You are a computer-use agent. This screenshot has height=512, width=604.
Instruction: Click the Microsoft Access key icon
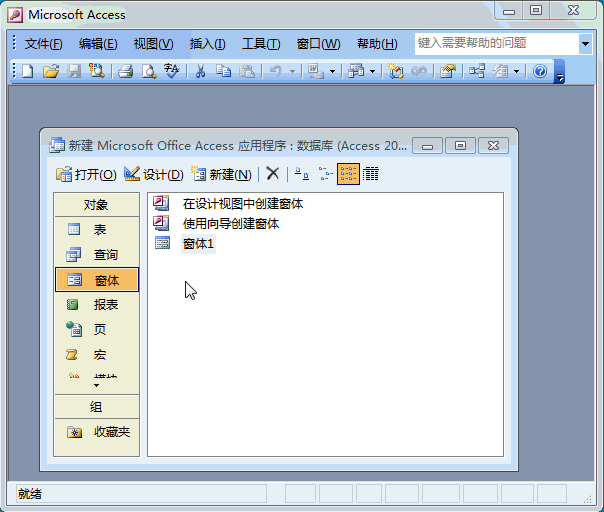[16, 15]
